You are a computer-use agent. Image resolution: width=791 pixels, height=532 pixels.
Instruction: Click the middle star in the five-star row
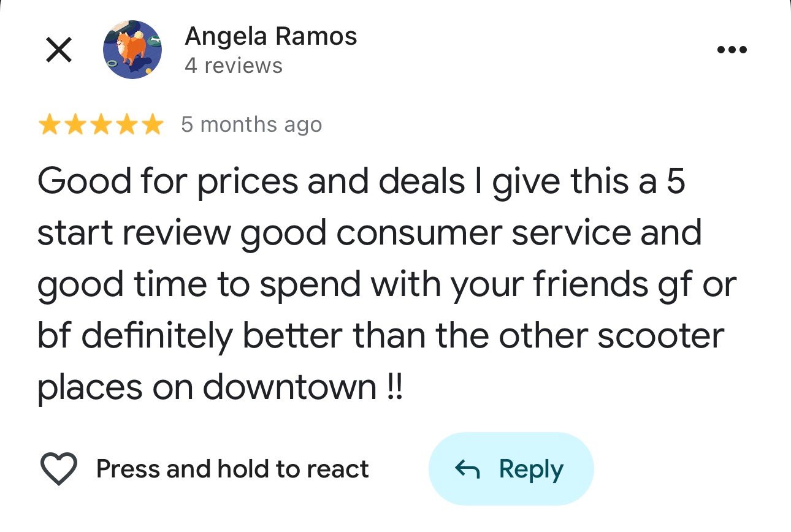[x=101, y=124]
